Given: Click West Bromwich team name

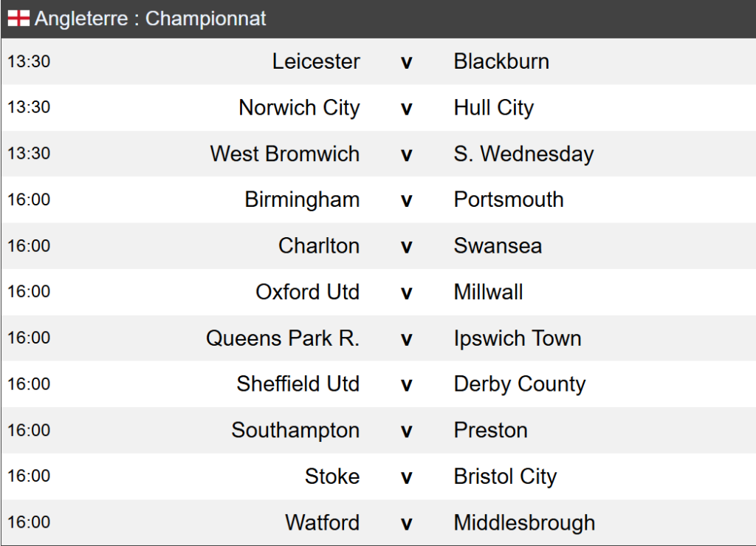Looking at the screenshot, I should pos(285,154).
